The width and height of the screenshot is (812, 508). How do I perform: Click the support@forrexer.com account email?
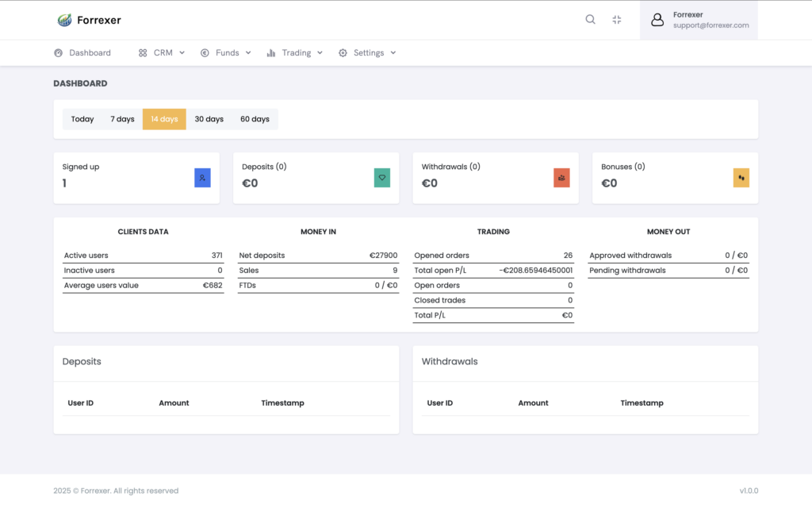tap(710, 25)
